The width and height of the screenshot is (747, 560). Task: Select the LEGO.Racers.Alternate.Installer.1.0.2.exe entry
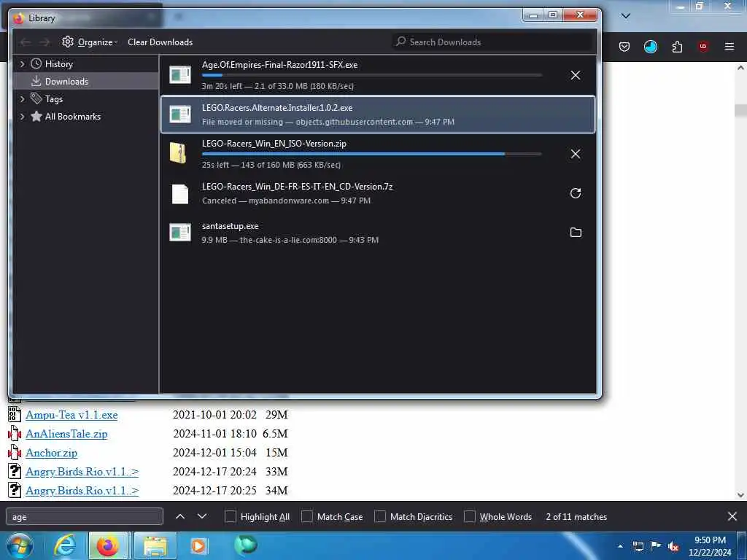pyautogui.click(x=378, y=114)
